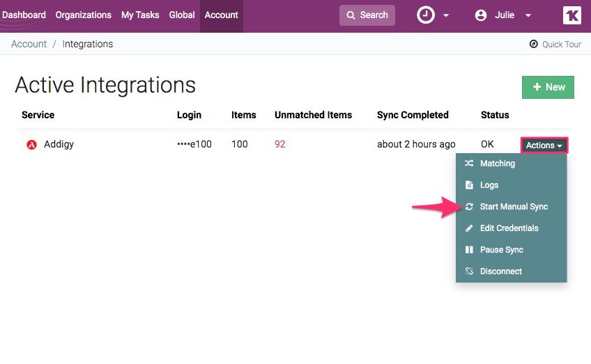Click the Unmatched Items column header
Viewport: 591px width, 364px height.
pos(313,115)
